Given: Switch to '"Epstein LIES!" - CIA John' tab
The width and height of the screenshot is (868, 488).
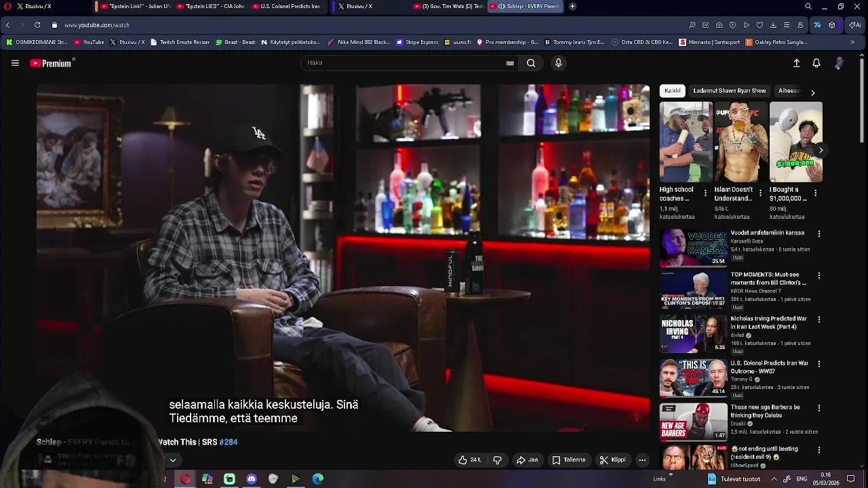Looking at the screenshot, I should 211,6.
